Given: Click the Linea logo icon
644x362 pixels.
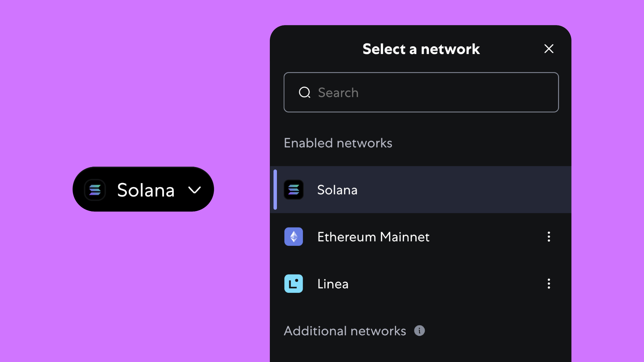Looking at the screenshot, I should click(x=294, y=284).
